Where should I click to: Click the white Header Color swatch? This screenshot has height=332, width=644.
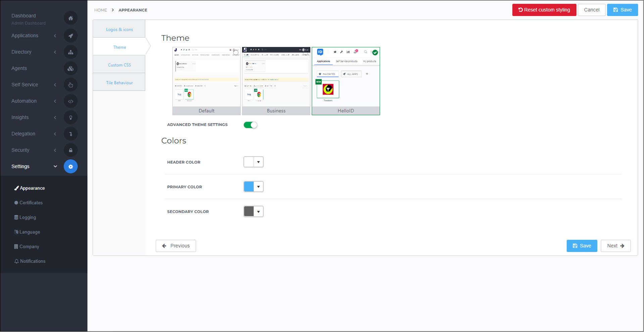249,162
